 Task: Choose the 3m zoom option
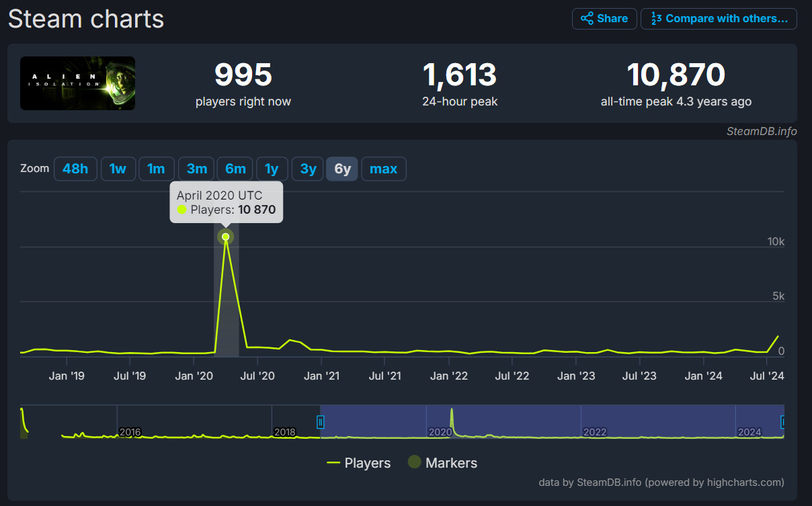point(196,169)
